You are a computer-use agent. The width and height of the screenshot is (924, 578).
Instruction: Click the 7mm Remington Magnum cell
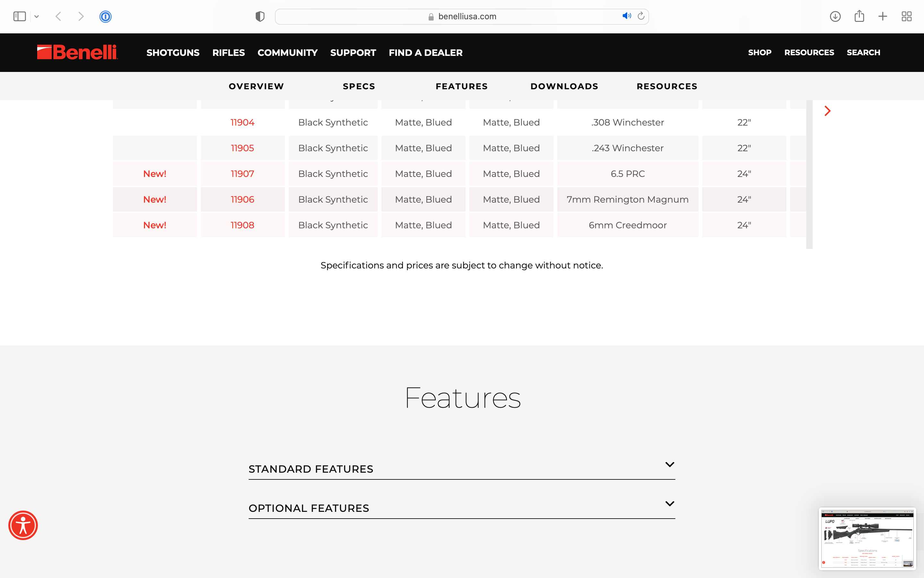[x=628, y=199]
